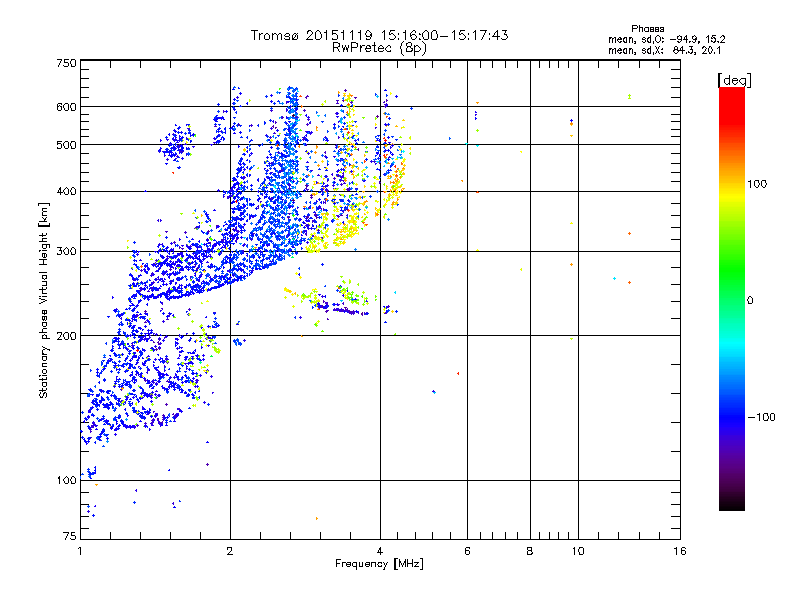The height and width of the screenshot is (600, 800).
Task: Click the y-axis tick label '400'
Action: tap(66, 192)
